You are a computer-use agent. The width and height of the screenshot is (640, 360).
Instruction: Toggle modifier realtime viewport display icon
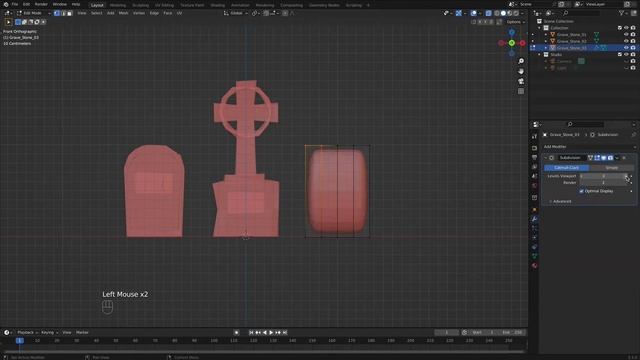pos(603,158)
